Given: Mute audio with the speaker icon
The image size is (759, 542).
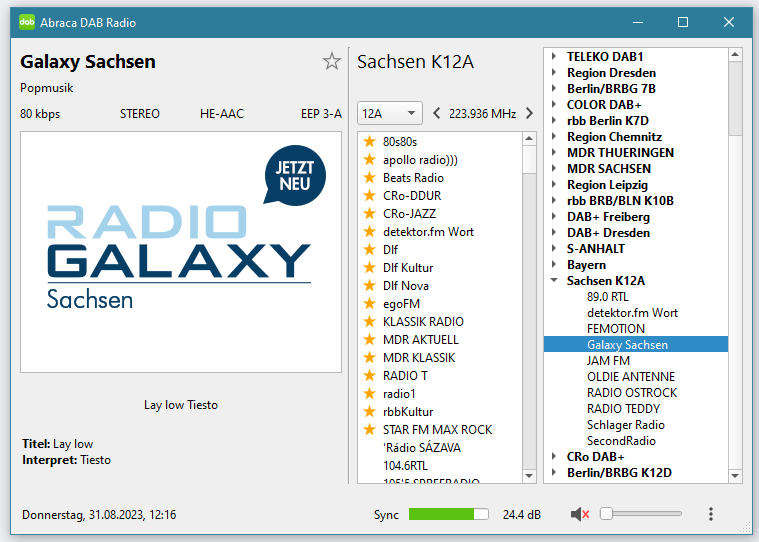Looking at the screenshot, I should [579, 514].
